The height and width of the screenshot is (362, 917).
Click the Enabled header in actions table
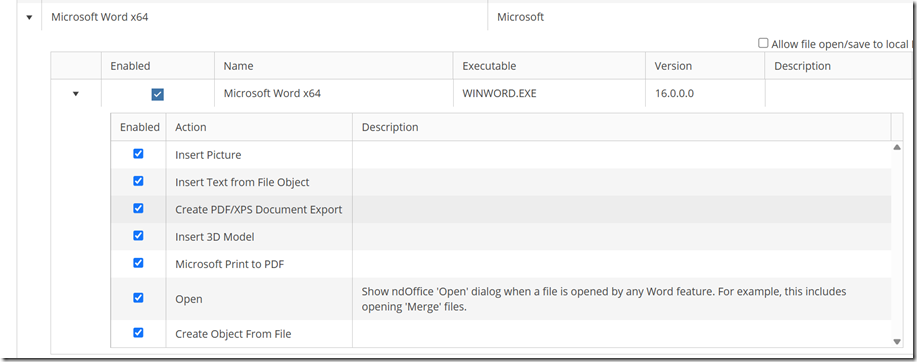click(x=139, y=127)
